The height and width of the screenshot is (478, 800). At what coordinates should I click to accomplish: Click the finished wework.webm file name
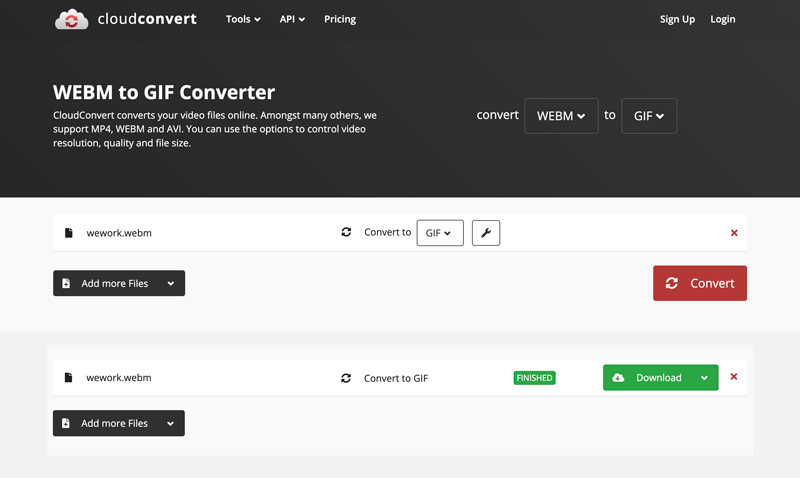pos(118,378)
